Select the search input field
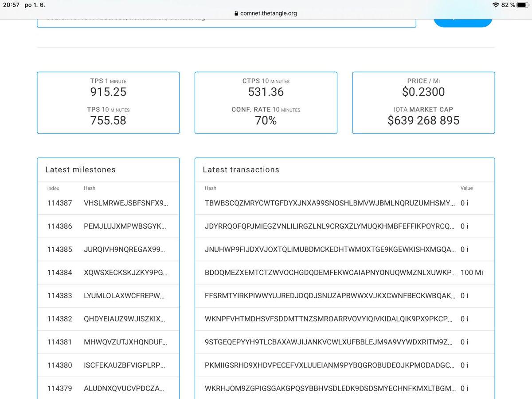 pos(227,21)
